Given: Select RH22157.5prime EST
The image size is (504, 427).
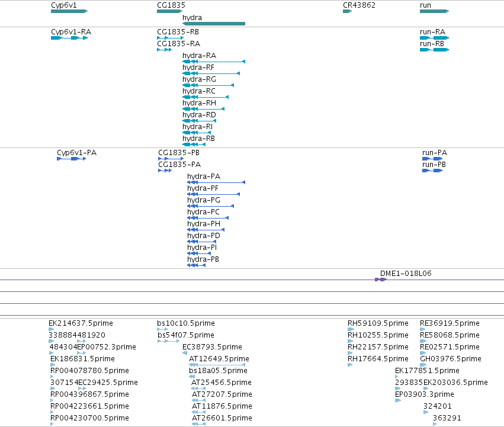Looking at the screenshot, I should 350,353.
